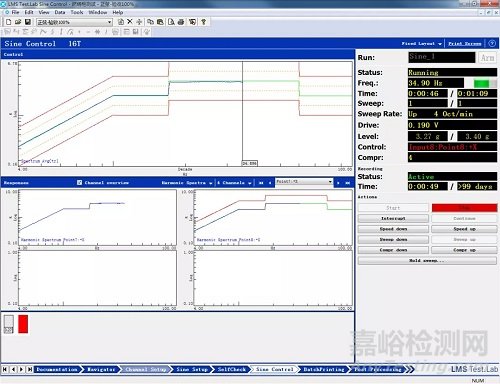500x384 pixels.
Task: Click the Print preview toolbar icon
Action: coord(171,22)
